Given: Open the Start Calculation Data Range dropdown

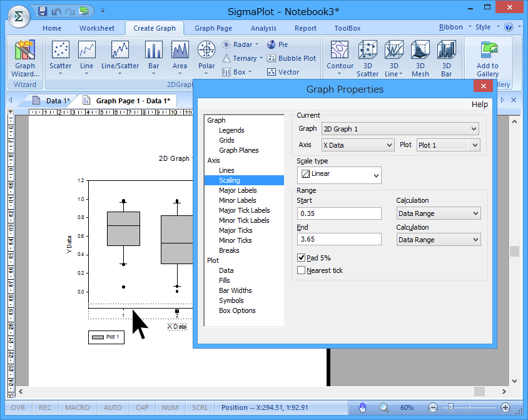Looking at the screenshot, I should click(x=439, y=213).
